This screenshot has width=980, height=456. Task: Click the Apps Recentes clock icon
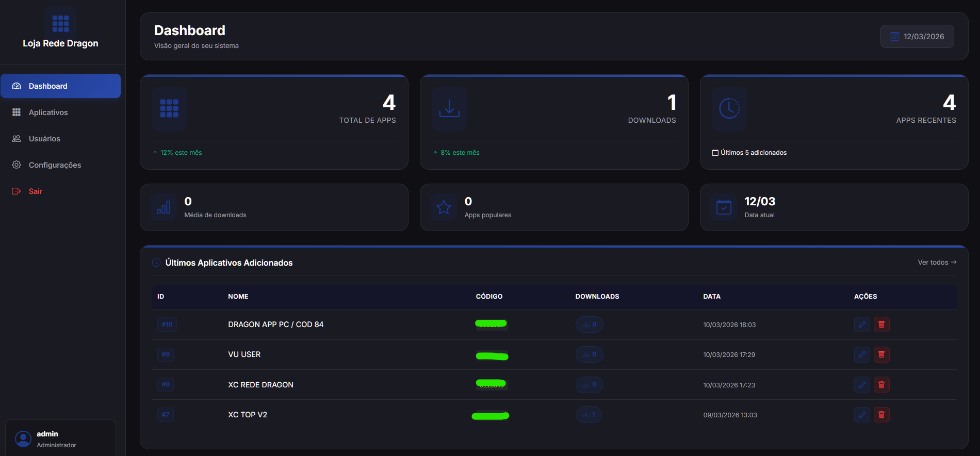pyautogui.click(x=729, y=109)
